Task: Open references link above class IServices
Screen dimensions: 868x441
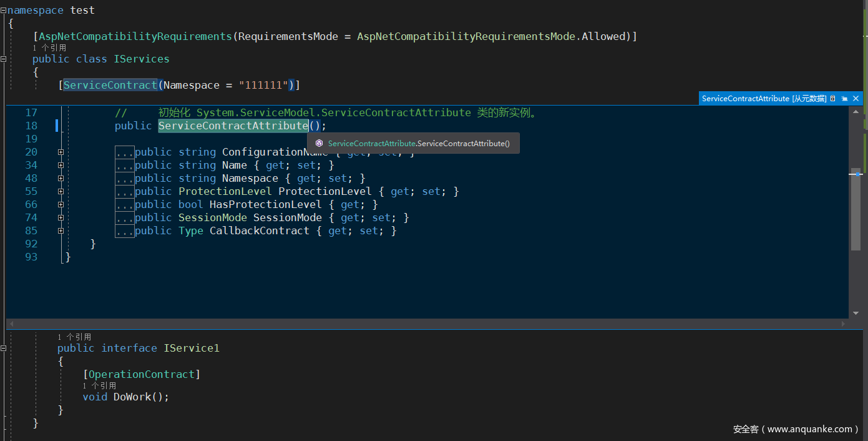Action: (x=49, y=48)
